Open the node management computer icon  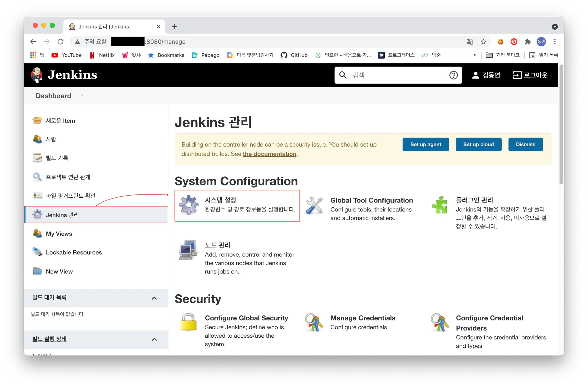coord(188,250)
